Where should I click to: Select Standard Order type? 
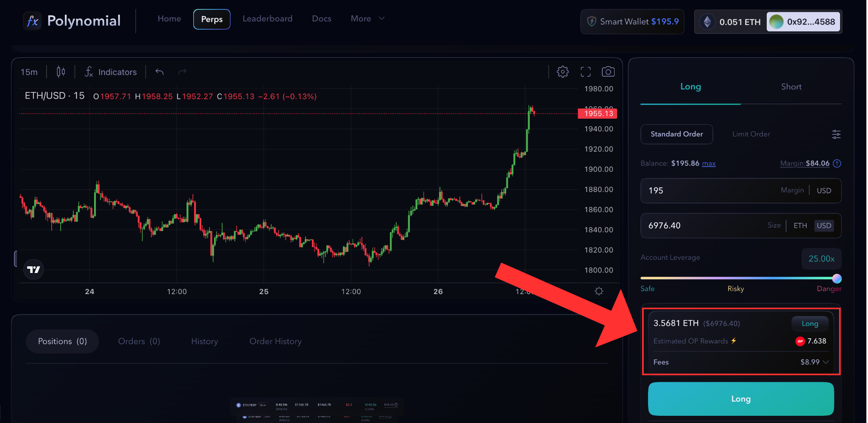(x=677, y=134)
